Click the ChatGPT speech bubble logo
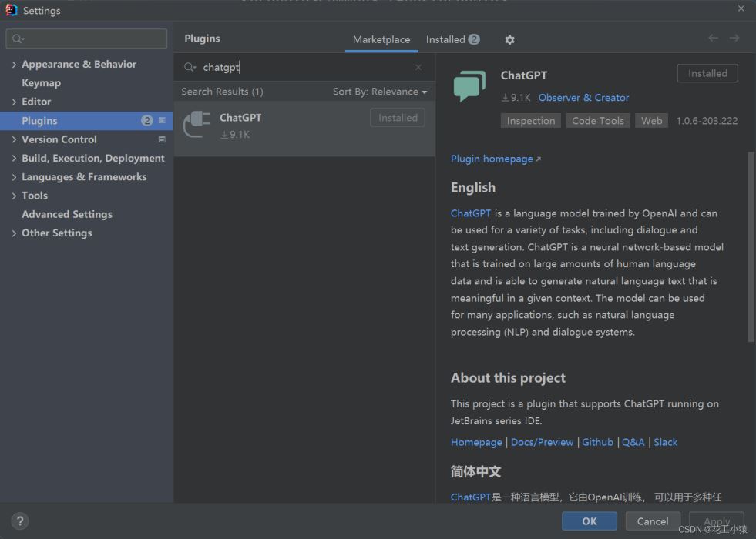Viewport: 756px width, 539px height. pos(469,85)
